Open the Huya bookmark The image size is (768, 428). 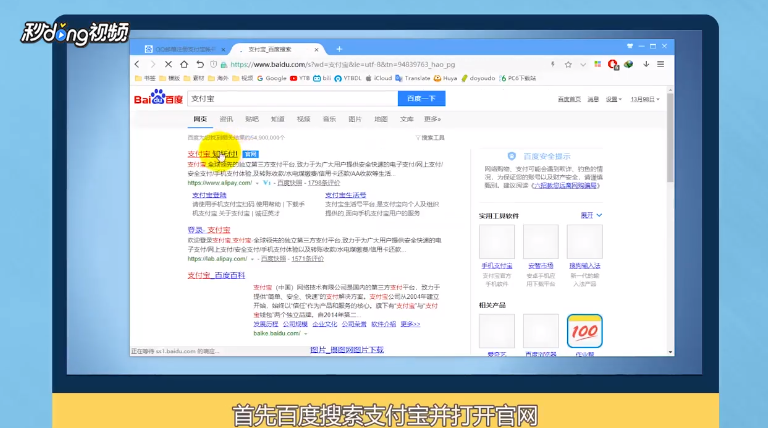click(445, 78)
